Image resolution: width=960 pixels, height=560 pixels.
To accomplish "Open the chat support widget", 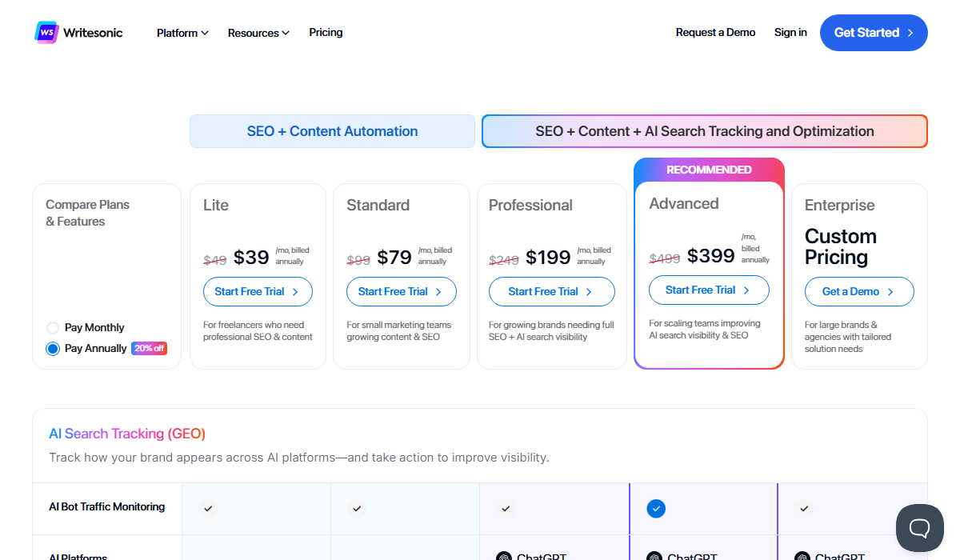I will click(x=919, y=528).
